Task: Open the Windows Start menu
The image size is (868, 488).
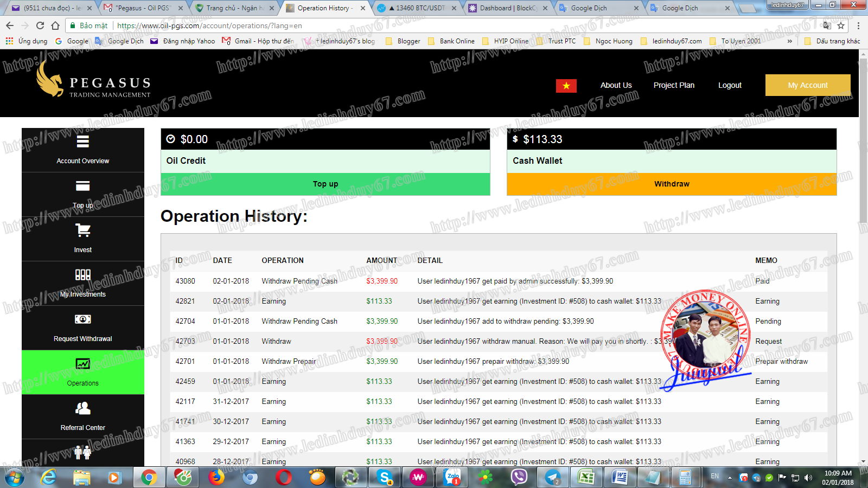Action: 15,477
